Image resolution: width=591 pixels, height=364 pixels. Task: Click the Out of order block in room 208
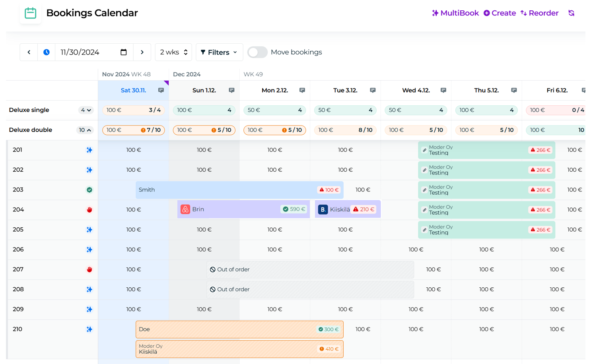[x=310, y=289]
